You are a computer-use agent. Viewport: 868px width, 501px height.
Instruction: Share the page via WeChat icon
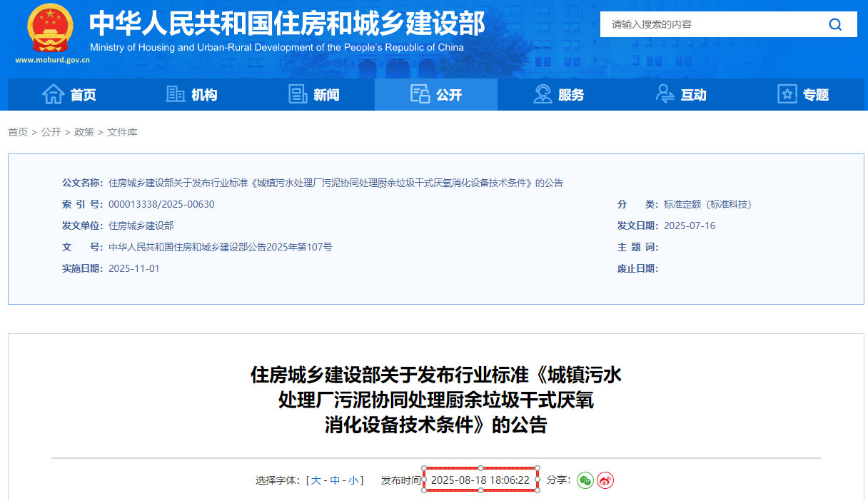point(585,480)
